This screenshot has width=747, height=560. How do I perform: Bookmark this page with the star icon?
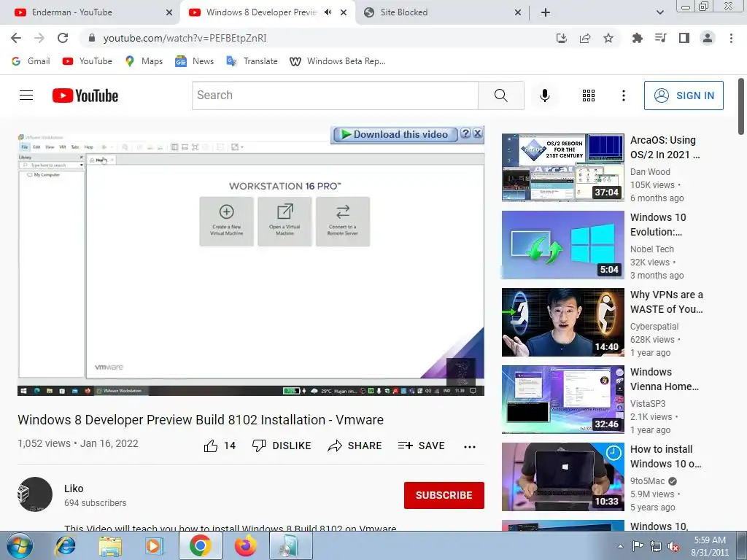click(x=608, y=38)
